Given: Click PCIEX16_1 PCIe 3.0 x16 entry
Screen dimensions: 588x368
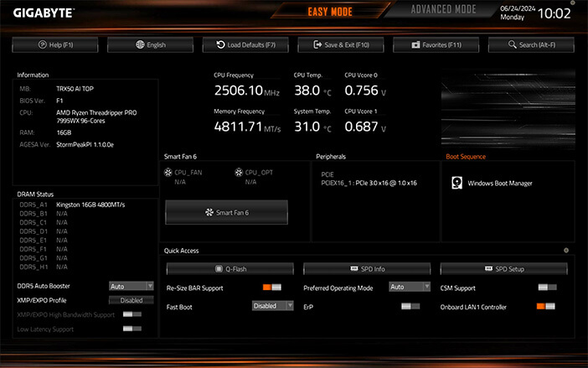Looking at the screenshot, I should coord(369,183).
